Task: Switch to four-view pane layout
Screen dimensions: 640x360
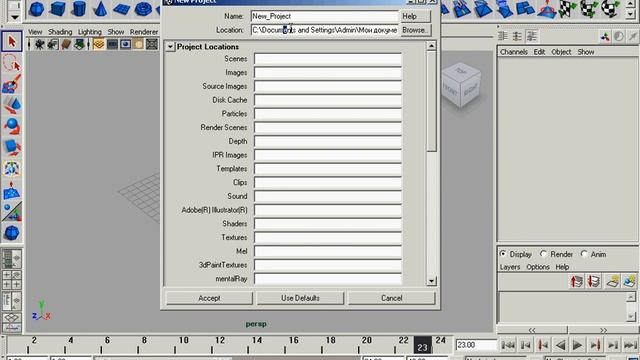Action: (x=12, y=280)
